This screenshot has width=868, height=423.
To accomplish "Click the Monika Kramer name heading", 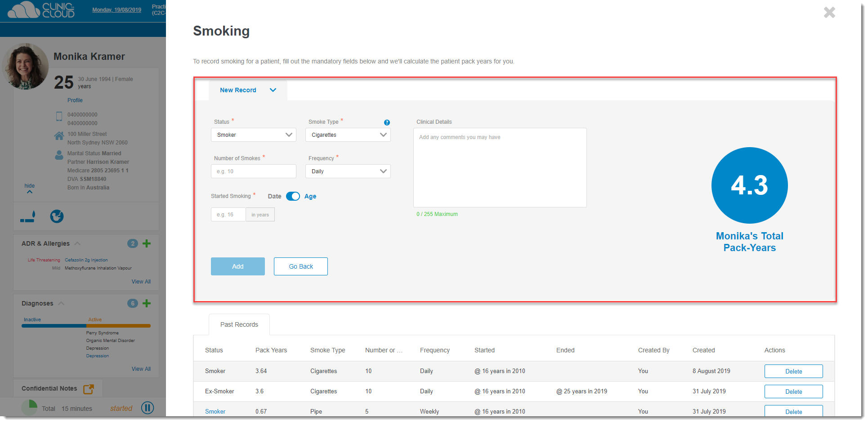I will point(89,57).
